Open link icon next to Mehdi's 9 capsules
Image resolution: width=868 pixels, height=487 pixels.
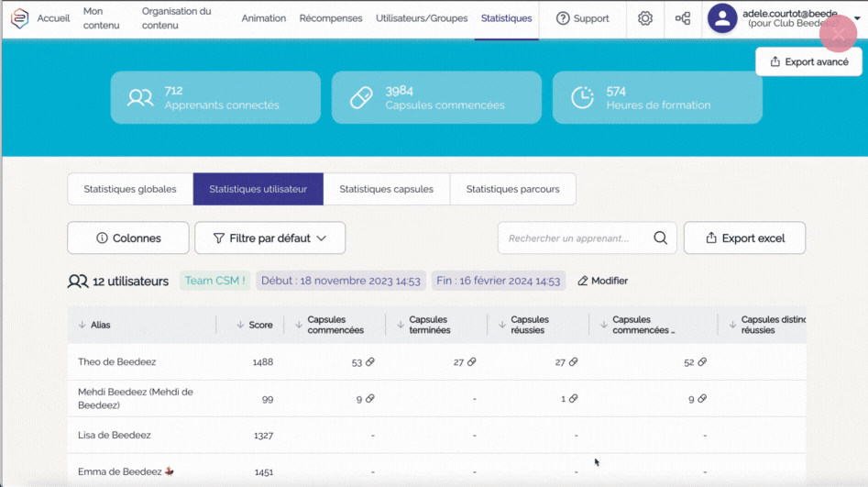pyautogui.click(x=370, y=399)
